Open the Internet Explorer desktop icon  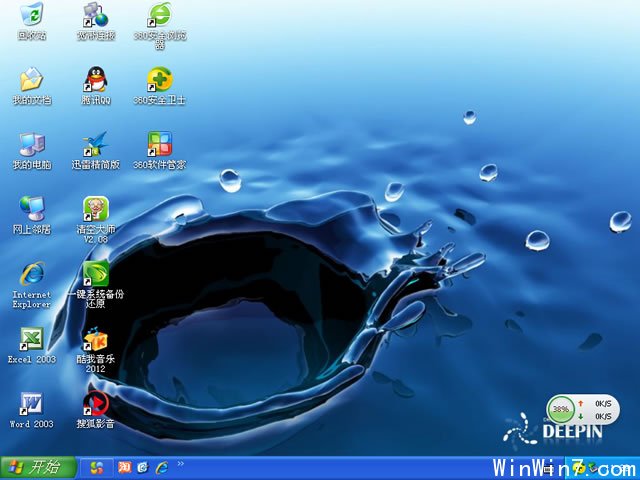pyautogui.click(x=31, y=273)
